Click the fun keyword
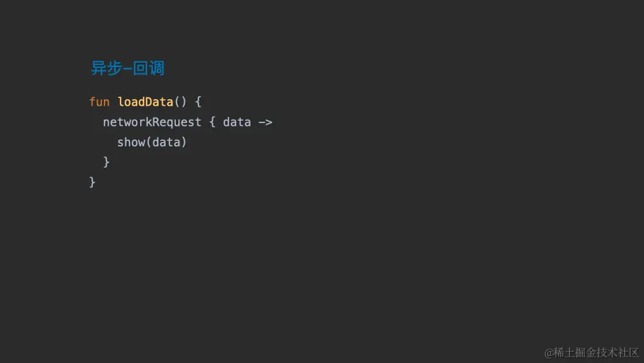Image resolution: width=644 pixels, height=363 pixels. coord(100,102)
